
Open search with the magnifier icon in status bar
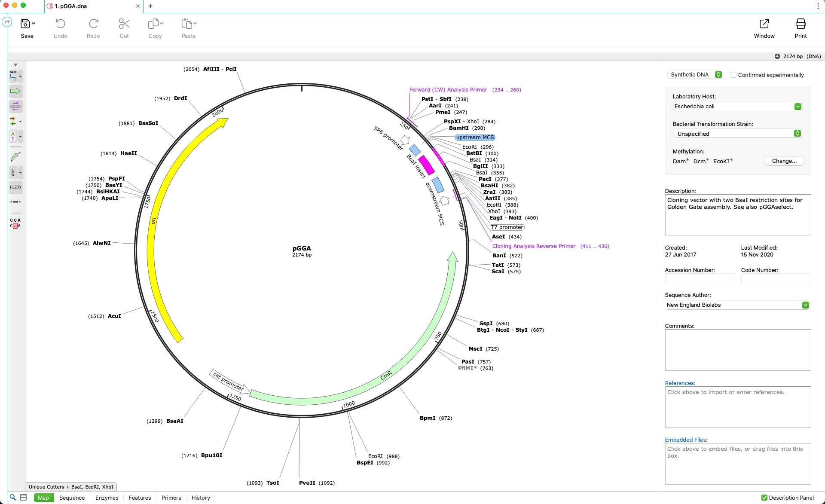click(13, 497)
